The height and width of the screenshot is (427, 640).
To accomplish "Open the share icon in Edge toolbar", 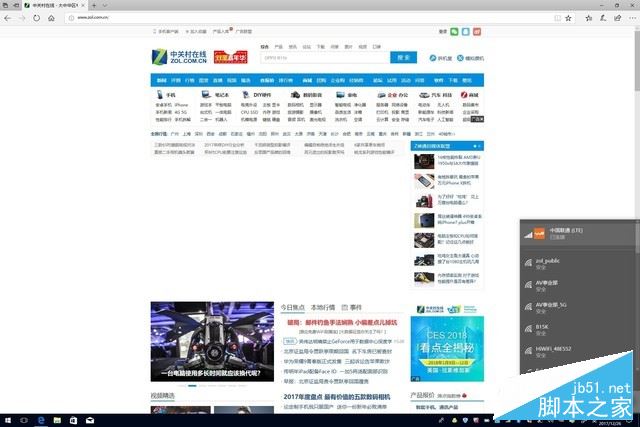I will [618, 18].
